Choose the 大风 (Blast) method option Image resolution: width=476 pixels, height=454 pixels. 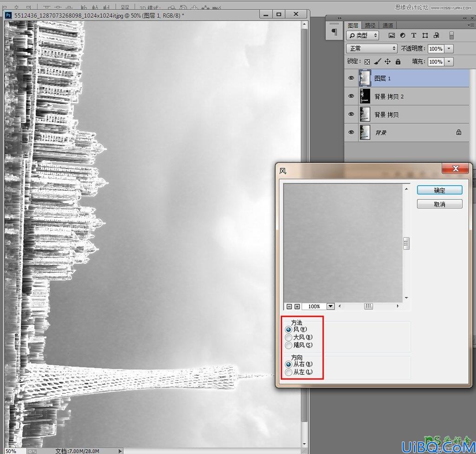click(288, 337)
